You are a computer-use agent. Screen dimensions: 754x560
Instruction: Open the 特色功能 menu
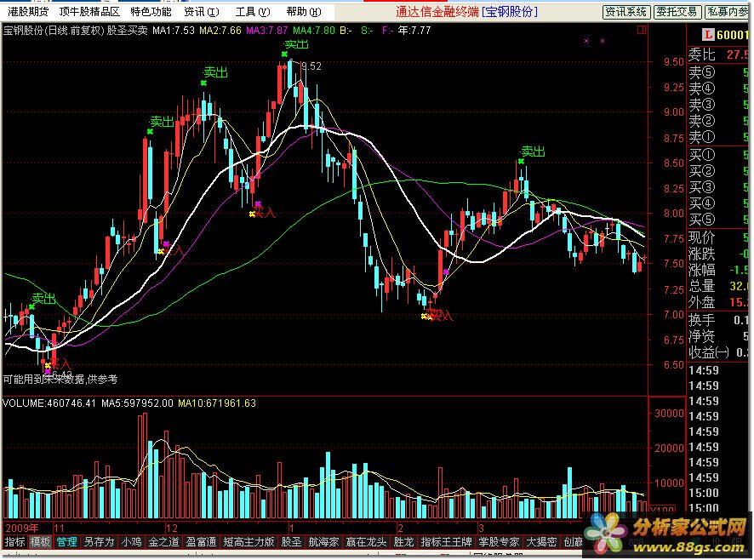pos(151,12)
